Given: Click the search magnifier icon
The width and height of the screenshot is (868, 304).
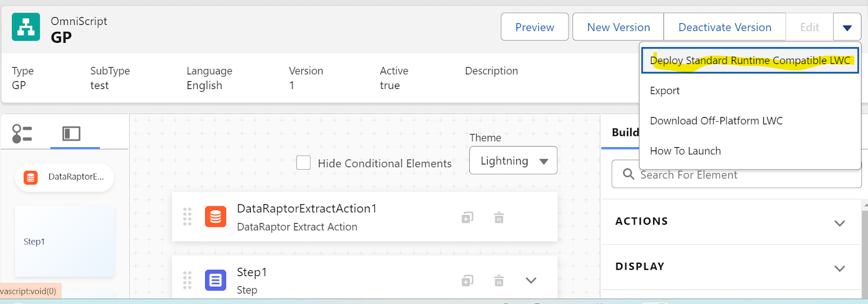Looking at the screenshot, I should (x=628, y=174).
